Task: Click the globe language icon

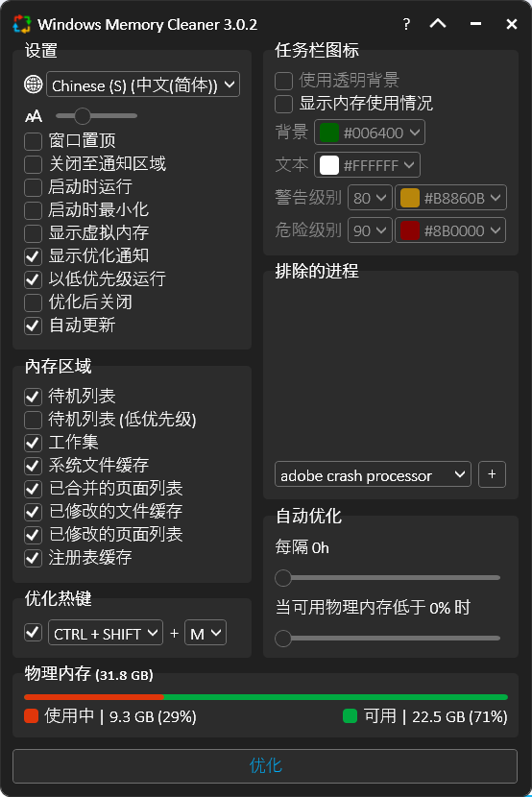Action: pyautogui.click(x=34, y=85)
